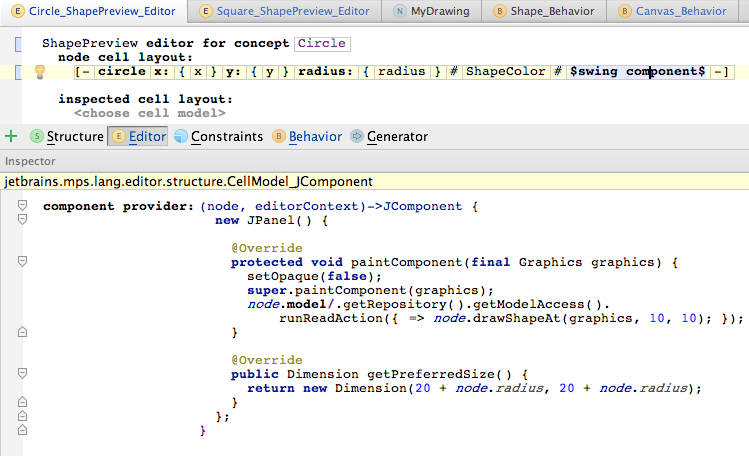Viewport: 749px width, 456px height.
Task: Click the green plus add-aspect icon
Action: [x=11, y=136]
